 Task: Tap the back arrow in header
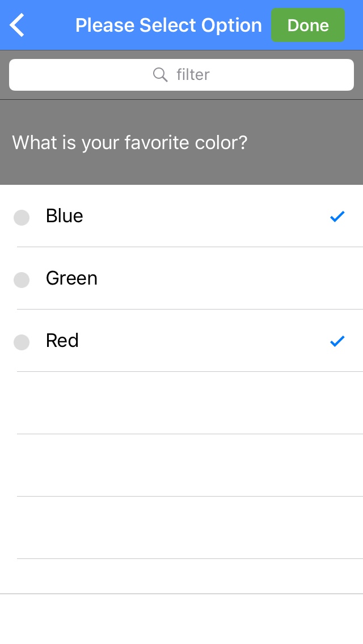tap(18, 26)
